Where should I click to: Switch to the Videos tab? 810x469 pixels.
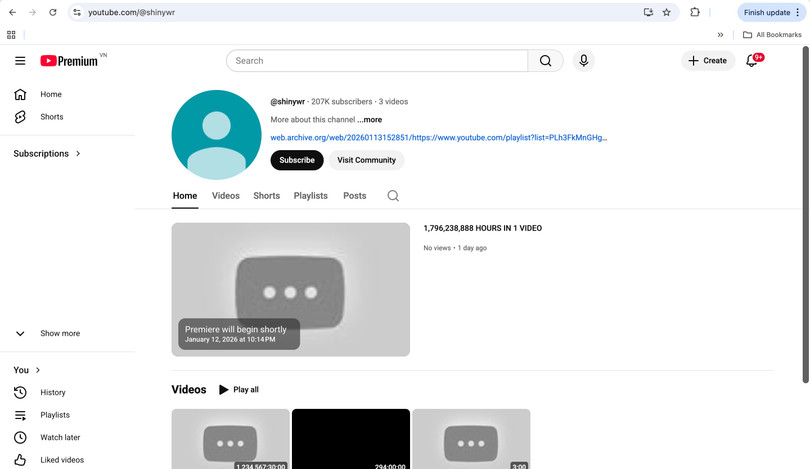tap(225, 196)
